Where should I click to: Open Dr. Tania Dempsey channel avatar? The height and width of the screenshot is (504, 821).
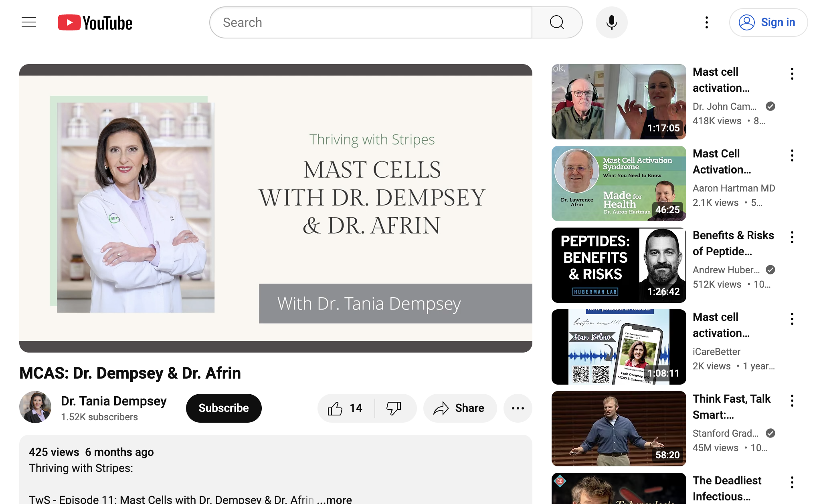click(35, 407)
